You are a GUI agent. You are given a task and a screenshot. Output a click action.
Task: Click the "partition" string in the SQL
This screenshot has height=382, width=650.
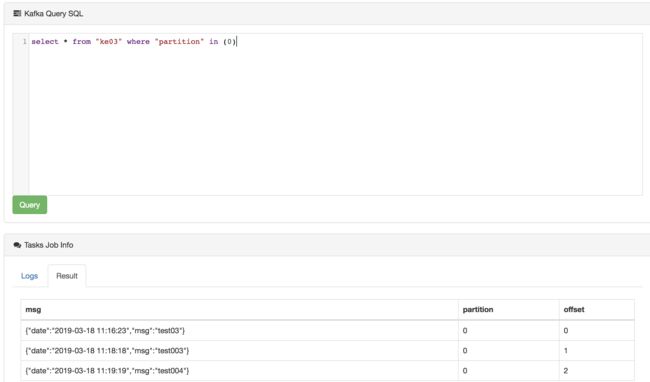click(179, 41)
